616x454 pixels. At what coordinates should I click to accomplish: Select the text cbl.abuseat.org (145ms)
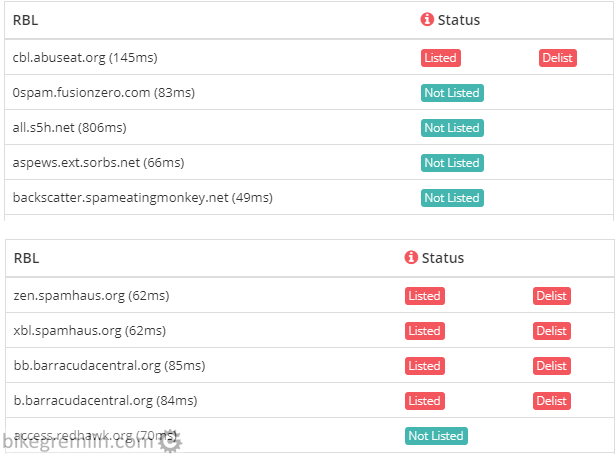coord(85,58)
